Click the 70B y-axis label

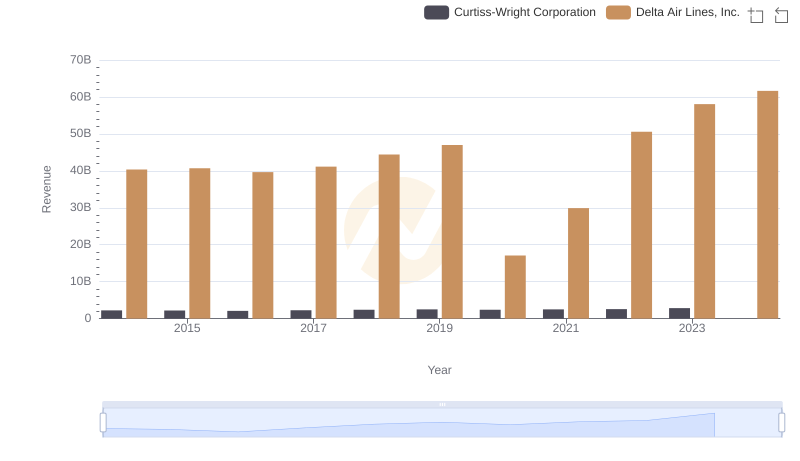pyautogui.click(x=81, y=60)
